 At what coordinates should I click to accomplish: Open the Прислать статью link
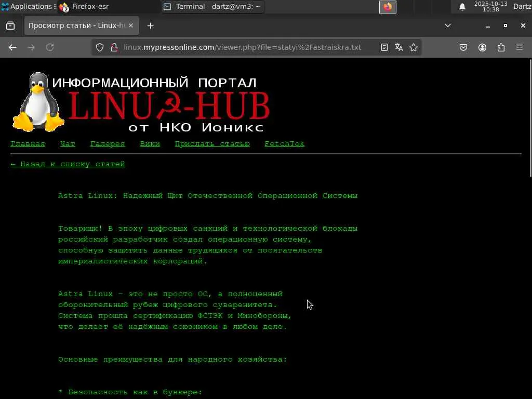[212, 144]
